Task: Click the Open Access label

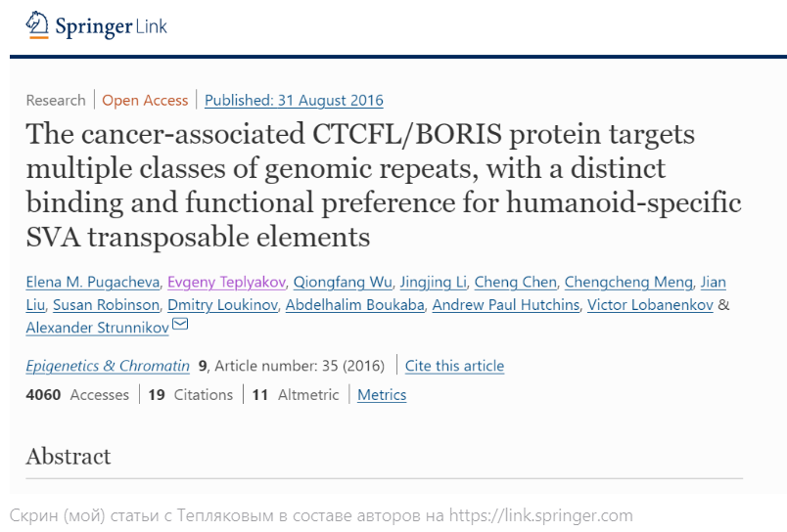Action: (145, 100)
